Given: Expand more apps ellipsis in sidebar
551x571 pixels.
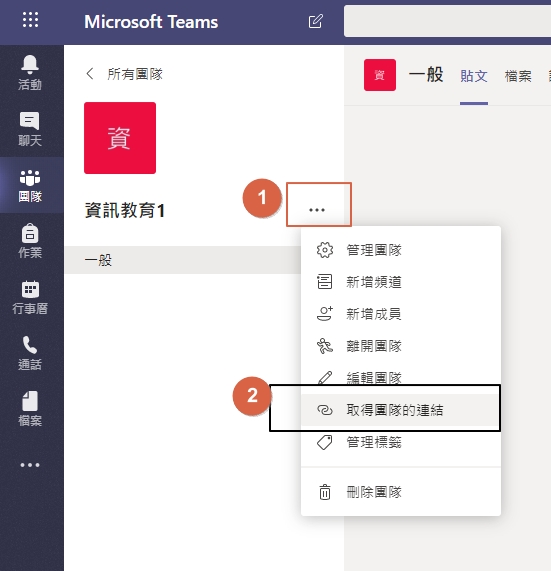Looking at the screenshot, I should tap(30, 465).
